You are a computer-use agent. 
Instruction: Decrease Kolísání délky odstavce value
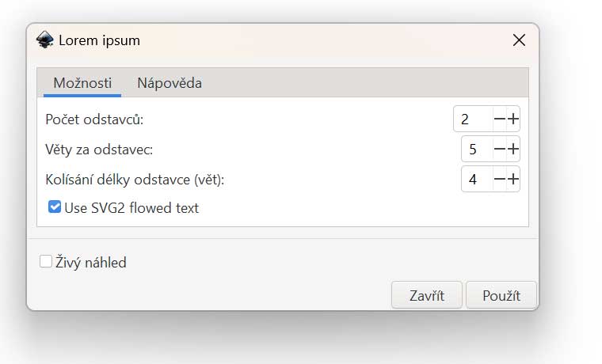pos(499,180)
